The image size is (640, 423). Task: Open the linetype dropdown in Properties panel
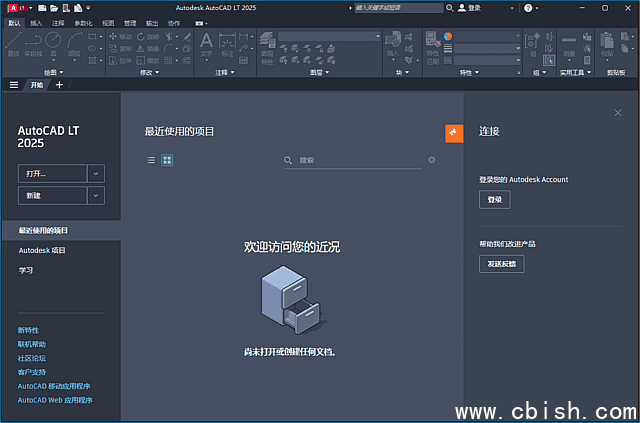487,60
